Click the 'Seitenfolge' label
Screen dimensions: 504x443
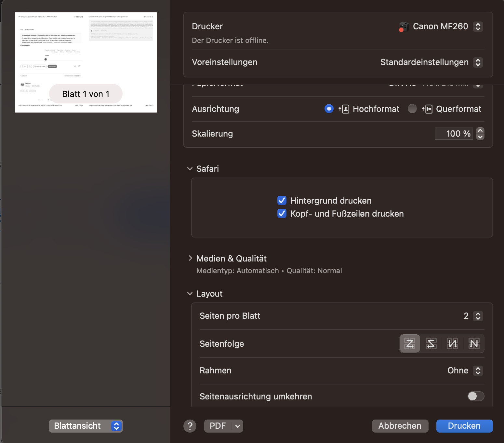pos(222,344)
